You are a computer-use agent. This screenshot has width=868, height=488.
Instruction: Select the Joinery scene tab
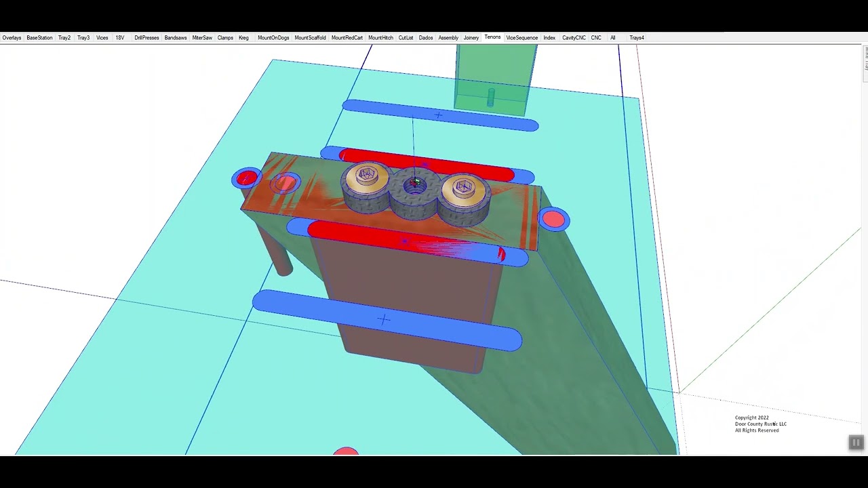pyautogui.click(x=471, y=38)
